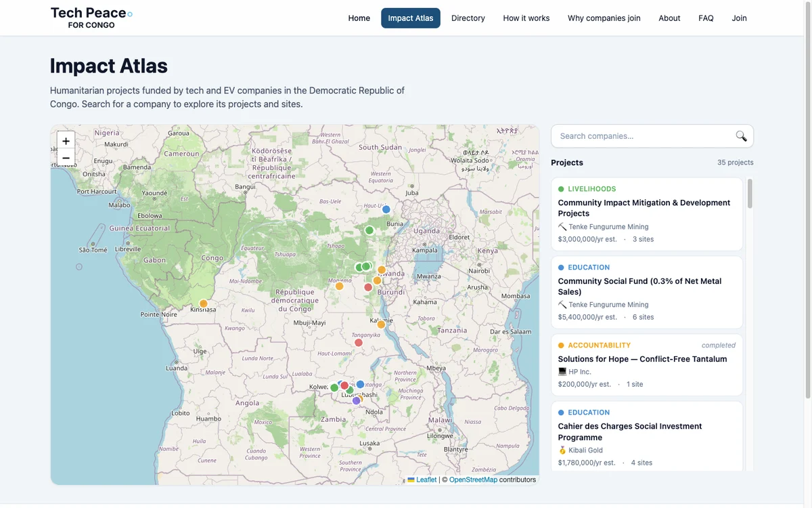
Task: Select purple marker below Lubumbashi
Action: click(357, 401)
